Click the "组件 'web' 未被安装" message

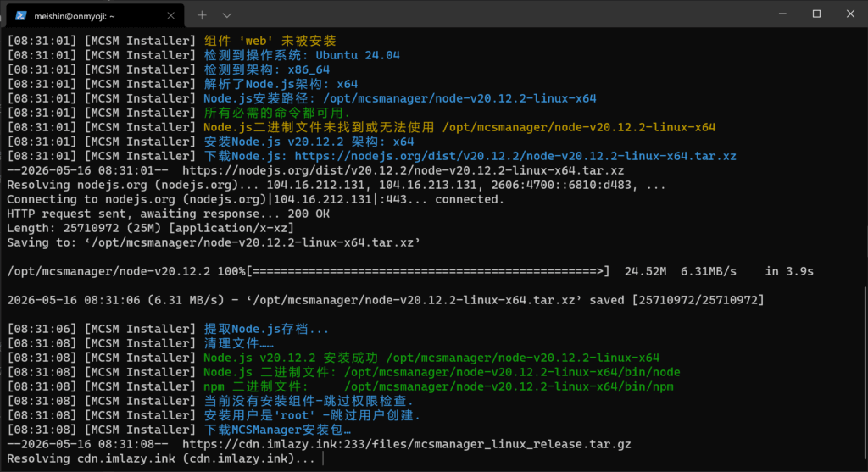pyautogui.click(x=270, y=41)
